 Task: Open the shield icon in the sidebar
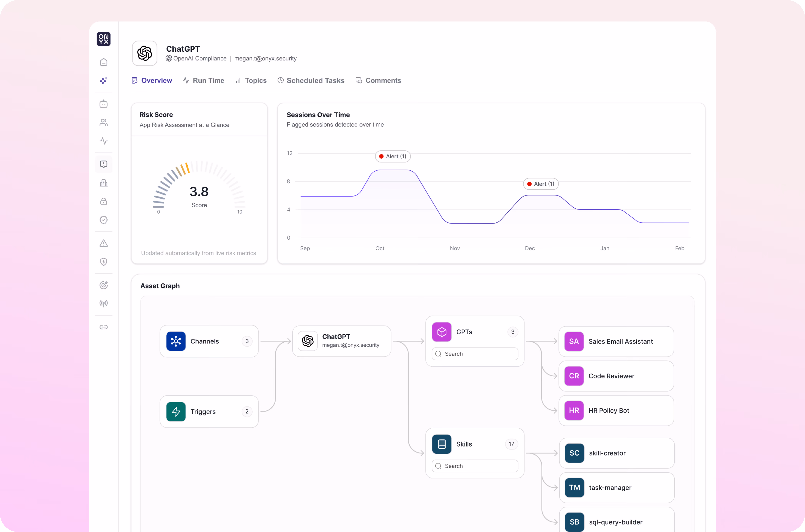[104, 262]
